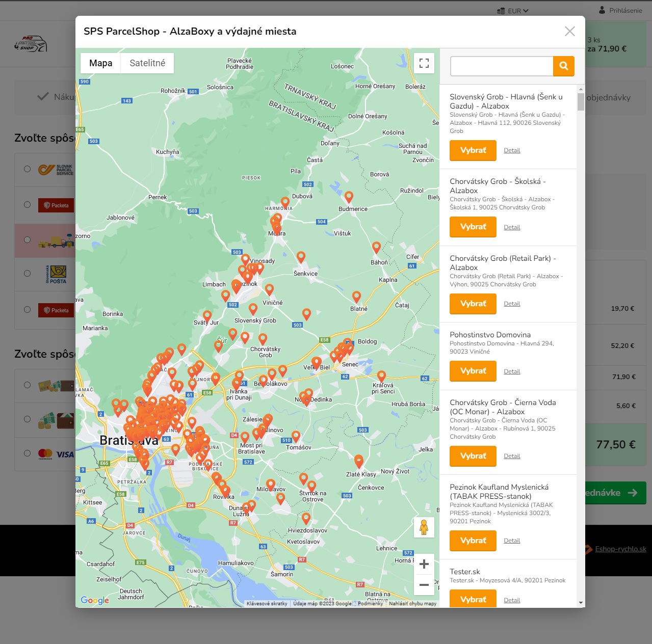Toggle fullscreen map view
This screenshot has width=652, height=644.
[424, 63]
